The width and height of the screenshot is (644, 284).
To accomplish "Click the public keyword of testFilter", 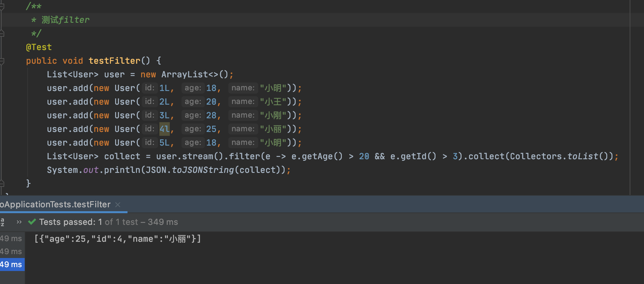I will pyautogui.click(x=41, y=61).
